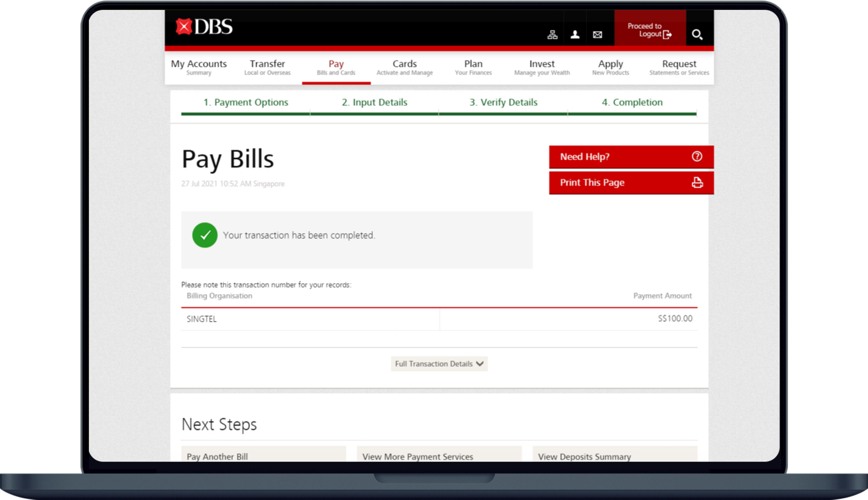Open the sitemap icon in header
This screenshot has width=868, height=500.
click(552, 35)
